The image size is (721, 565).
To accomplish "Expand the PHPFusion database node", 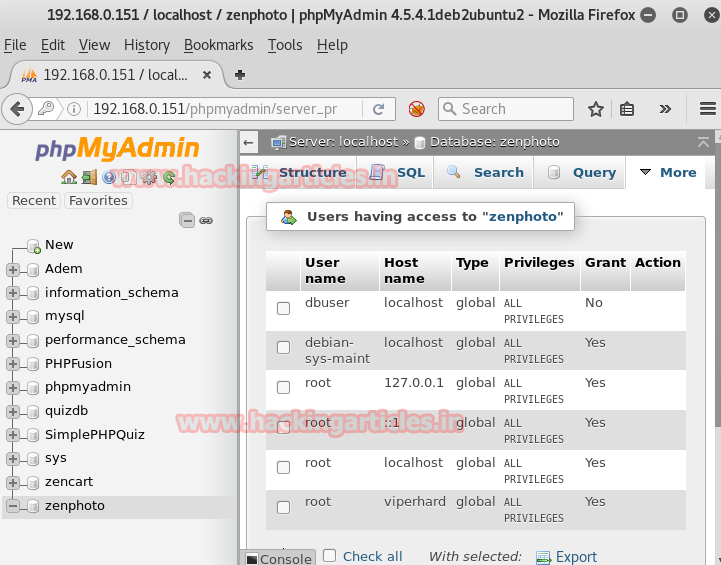I will coord(13,364).
